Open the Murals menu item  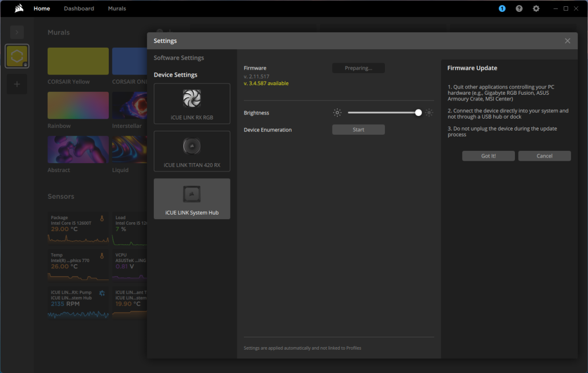pos(117,8)
